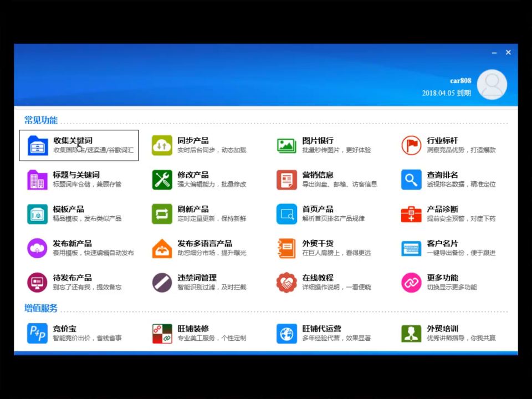The height and width of the screenshot is (399, 532).
Task: Click the 外贸培训 title text
Action: tap(442, 329)
